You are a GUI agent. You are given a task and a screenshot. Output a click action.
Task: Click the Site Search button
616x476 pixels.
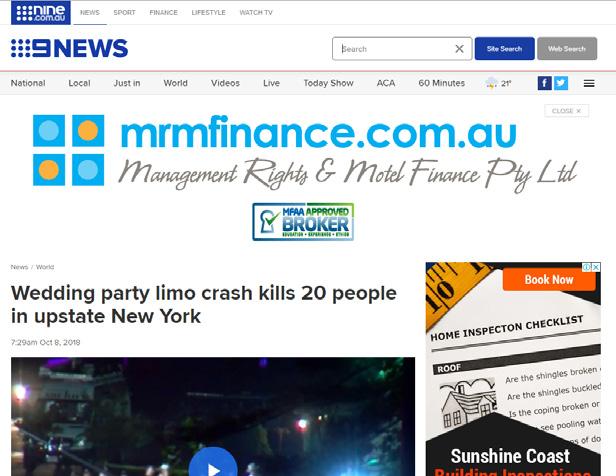point(504,49)
